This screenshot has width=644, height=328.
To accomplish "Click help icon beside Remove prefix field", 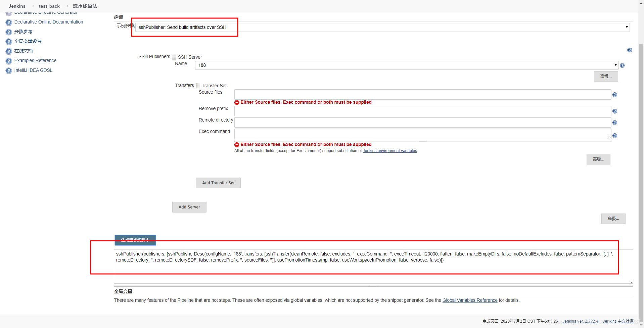I will [x=614, y=111].
